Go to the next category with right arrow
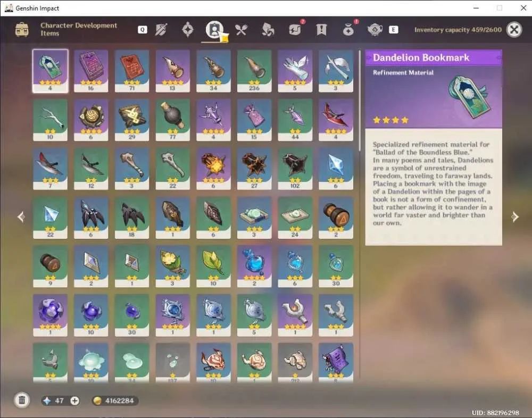 pyautogui.click(x=515, y=216)
